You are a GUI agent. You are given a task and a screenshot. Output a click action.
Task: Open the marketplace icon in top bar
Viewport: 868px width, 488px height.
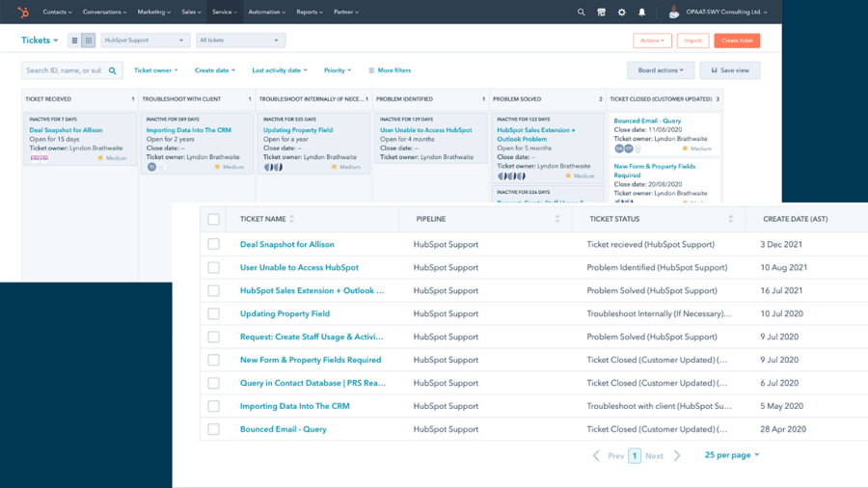[x=601, y=12]
